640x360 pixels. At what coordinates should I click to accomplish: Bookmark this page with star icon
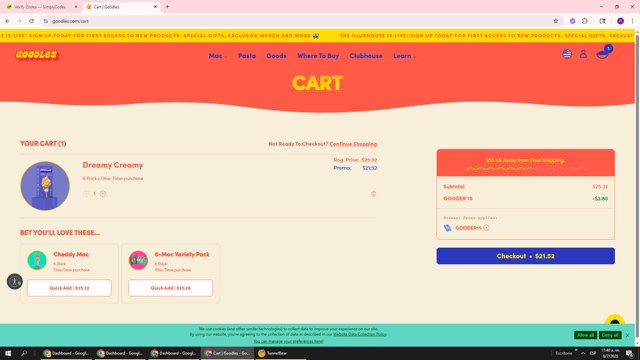pyautogui.click(x=556, y=21)
